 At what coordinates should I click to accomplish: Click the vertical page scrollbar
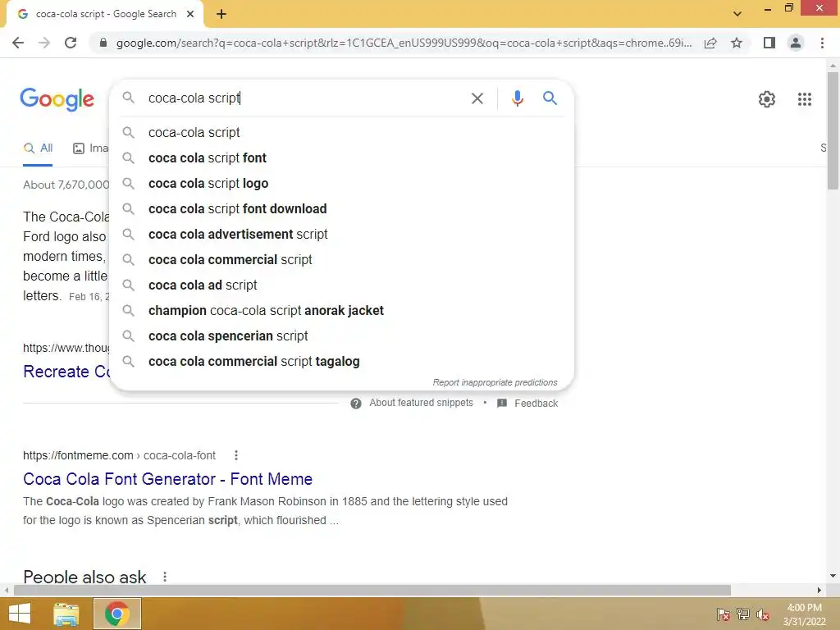tap(833, 131)
